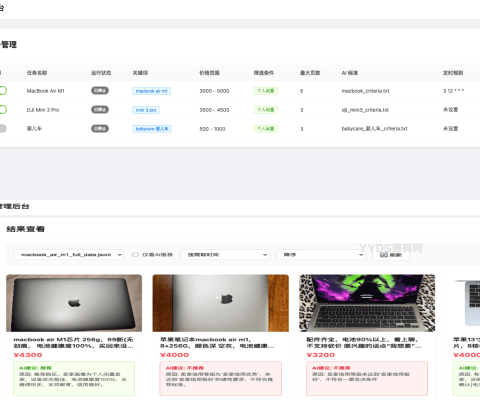The width and height of the screenshot is (480, 400).
Task: Click the 筛选条件 column header
Action: 264,73
